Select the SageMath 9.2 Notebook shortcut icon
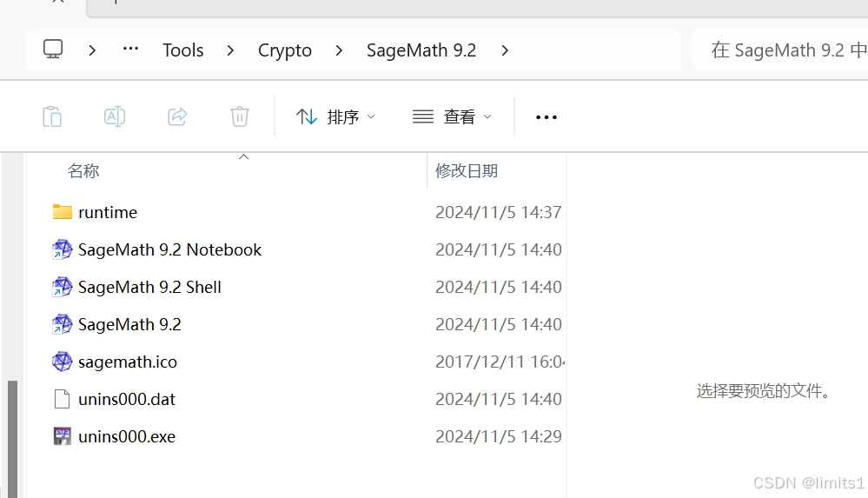868x498 pixels. [62, 249]
